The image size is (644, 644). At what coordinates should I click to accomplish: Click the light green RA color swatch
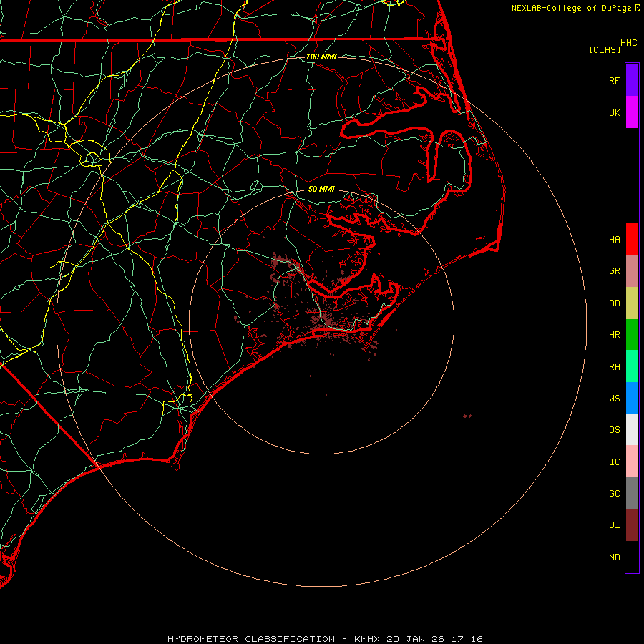(x=632, y=366)
